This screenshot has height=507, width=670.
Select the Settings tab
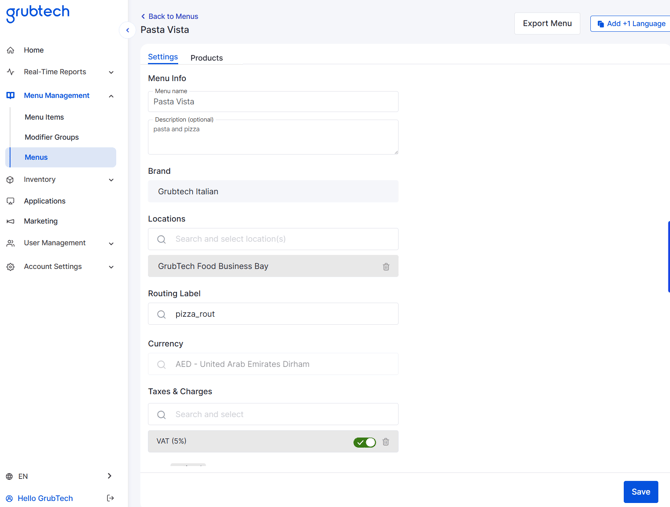click(x=163, y=57)
